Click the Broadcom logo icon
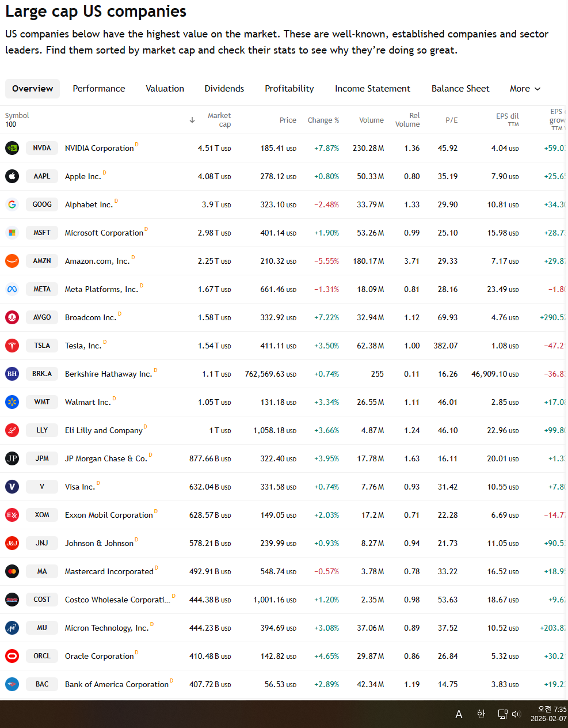Viewport: 568px width, 728px height. [12, 317]
